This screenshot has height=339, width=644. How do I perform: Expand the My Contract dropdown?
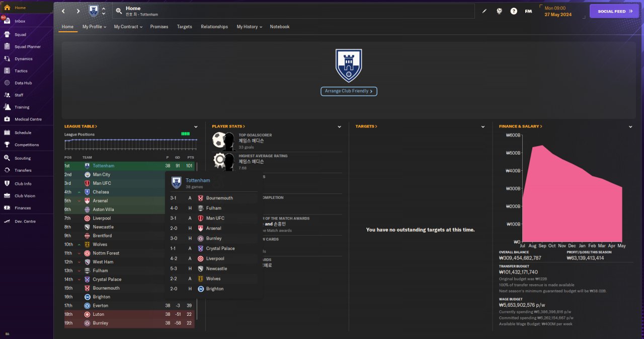(x=128, y=27)
